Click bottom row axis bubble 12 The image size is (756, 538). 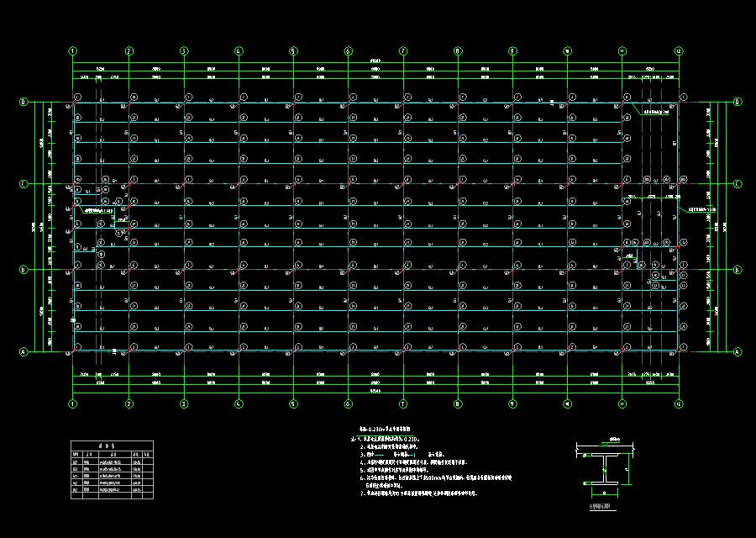click(x=678, y=403)
